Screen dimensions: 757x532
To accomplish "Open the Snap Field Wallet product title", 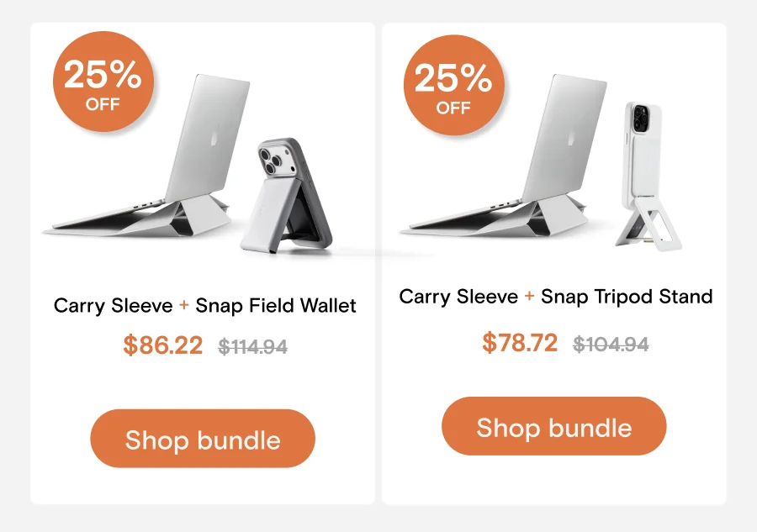I will pos(276,306).
